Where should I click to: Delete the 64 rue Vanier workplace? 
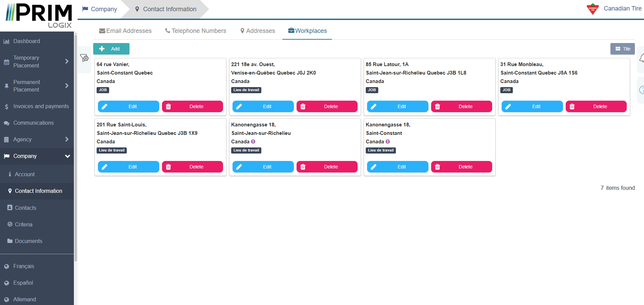point(192,106)
